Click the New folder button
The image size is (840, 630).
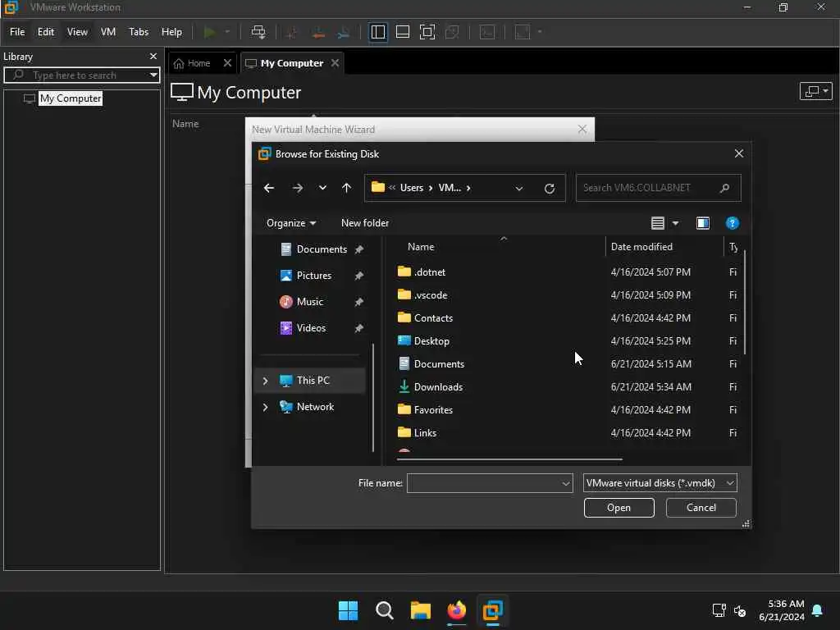coord(365,223)
